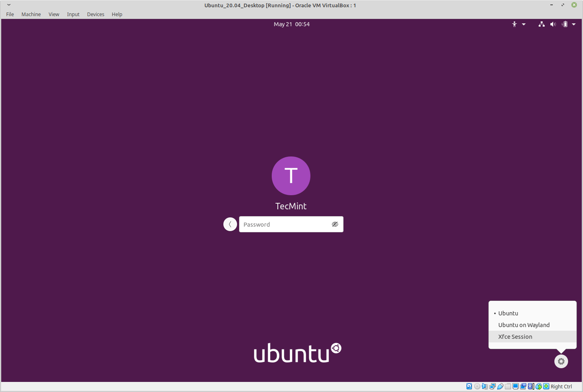Click the back button beside password field
Viewport: 583px width, 392px height.
tap(230, 224)
